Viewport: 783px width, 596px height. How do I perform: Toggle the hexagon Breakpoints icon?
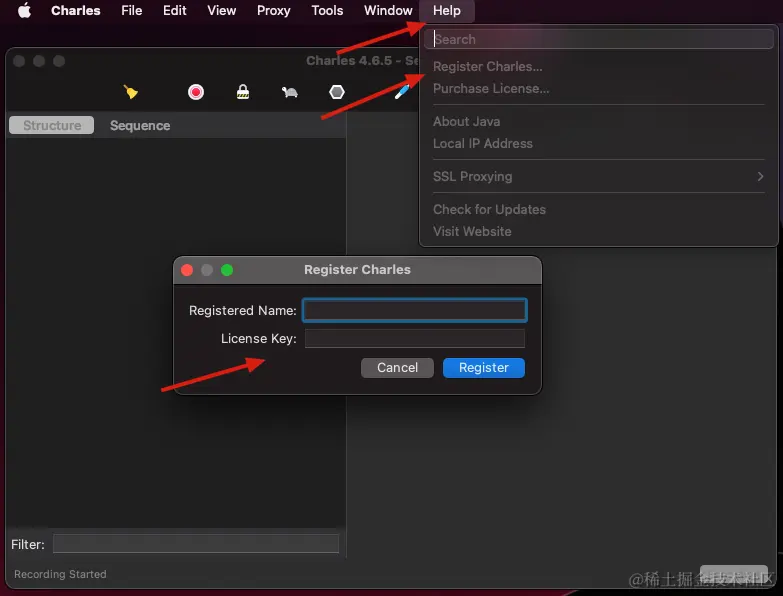coord(337,92)
